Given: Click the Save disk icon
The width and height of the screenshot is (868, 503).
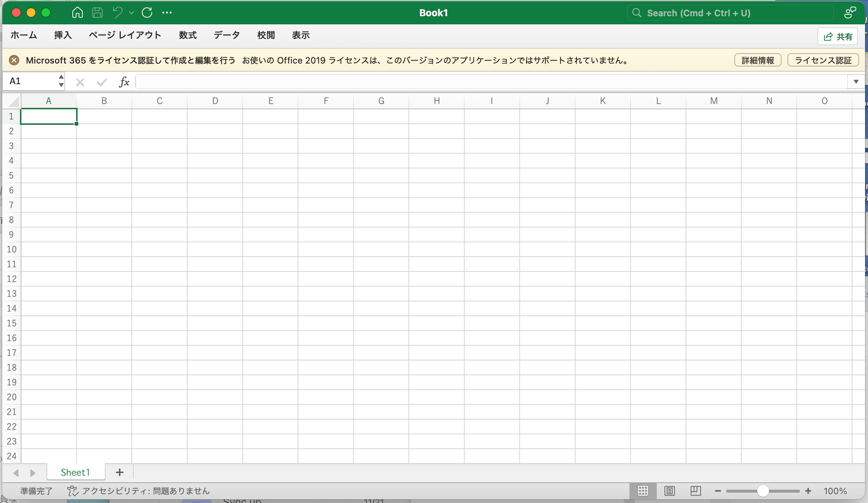Looking at the screenshot, I should tap(98, 13).
